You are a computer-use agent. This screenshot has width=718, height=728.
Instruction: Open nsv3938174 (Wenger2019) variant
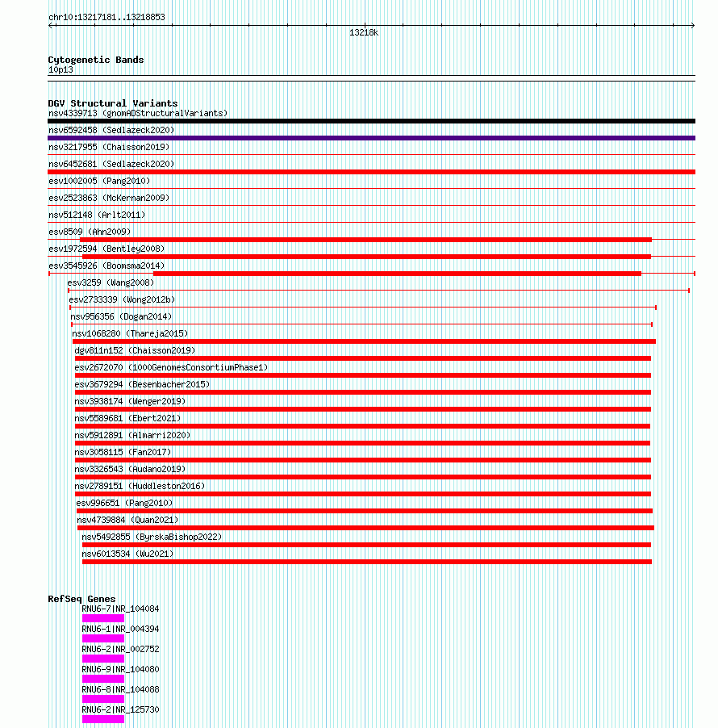coord(130,401)
